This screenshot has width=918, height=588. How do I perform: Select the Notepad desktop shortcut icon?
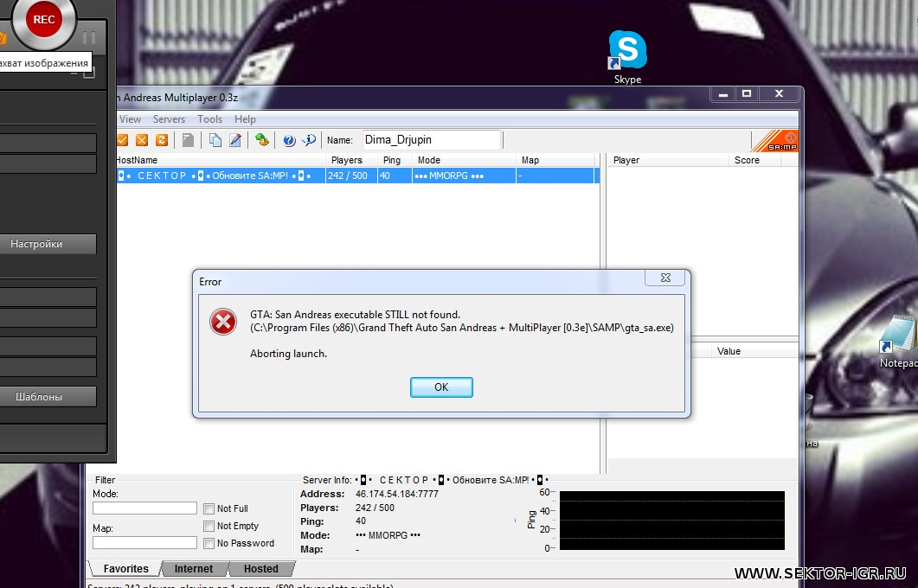(x=898, y=341)
